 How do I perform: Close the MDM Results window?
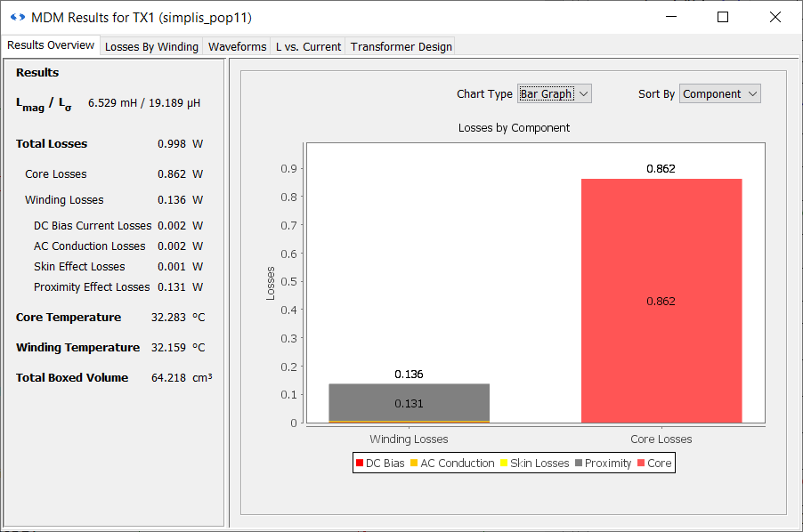(773, 17)
